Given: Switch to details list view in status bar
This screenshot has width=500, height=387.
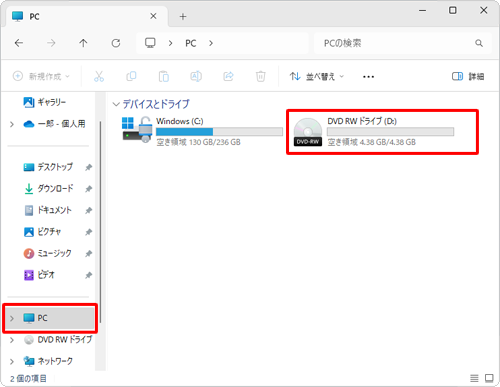Looking at the screenshot, I should [474, 378].
